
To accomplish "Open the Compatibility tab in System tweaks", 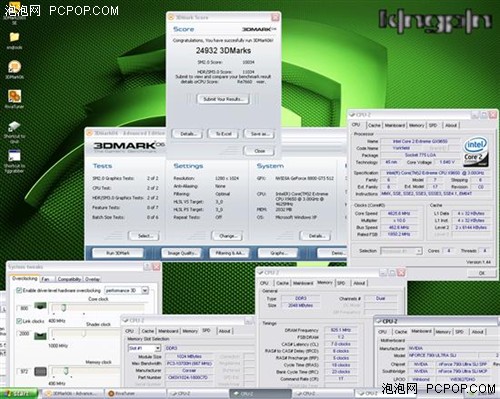I will pyautogui.click(x=69, y=279).
